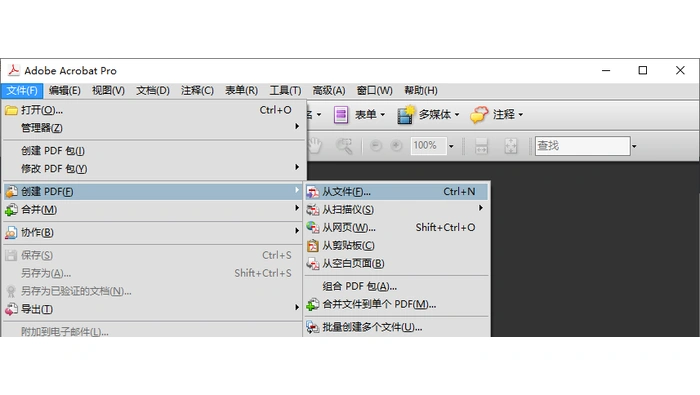Click the Adobe Acrobat logo in title bar
The image size is (700, 395).
[13, 71]
